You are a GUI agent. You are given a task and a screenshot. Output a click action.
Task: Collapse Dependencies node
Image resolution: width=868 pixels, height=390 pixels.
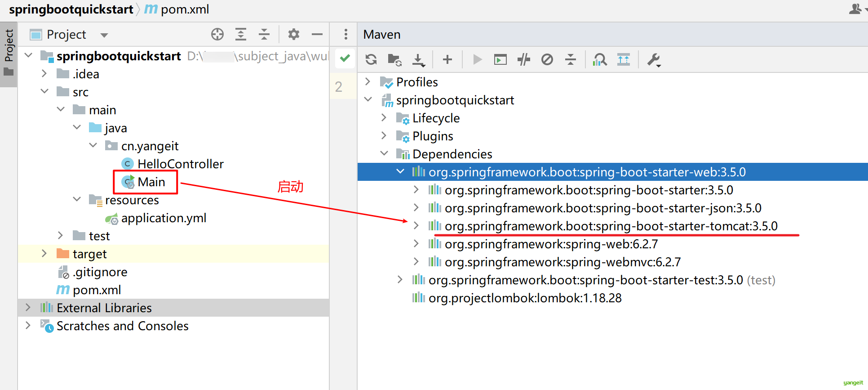384,153
